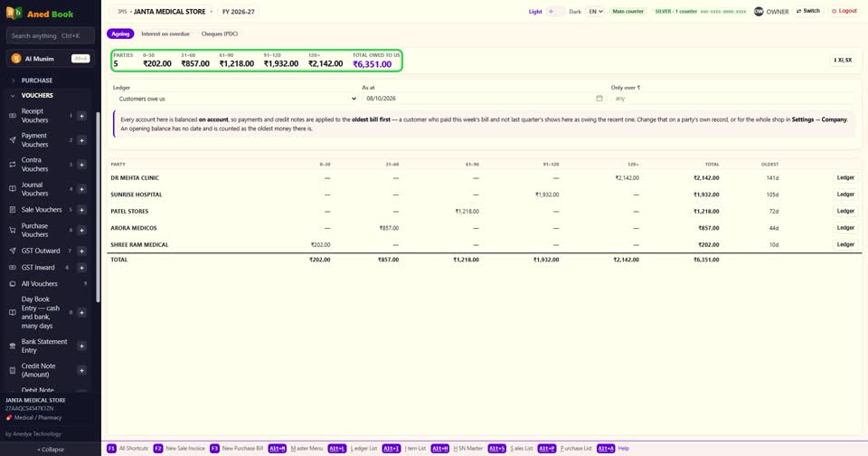Click New Sale Invoice F2 shortcut
Image resolution: width=868 pixels, height=456 pixels.
pos(179,448)
